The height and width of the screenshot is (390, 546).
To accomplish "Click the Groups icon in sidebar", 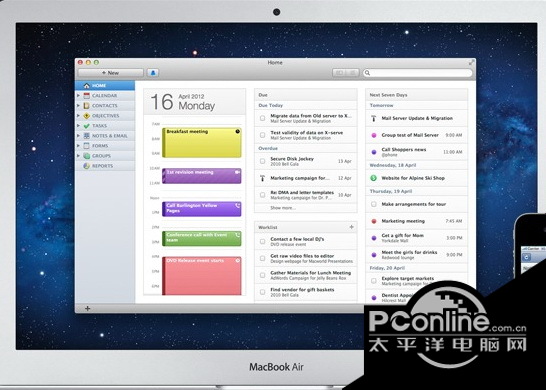I will (x=87, y=156).
